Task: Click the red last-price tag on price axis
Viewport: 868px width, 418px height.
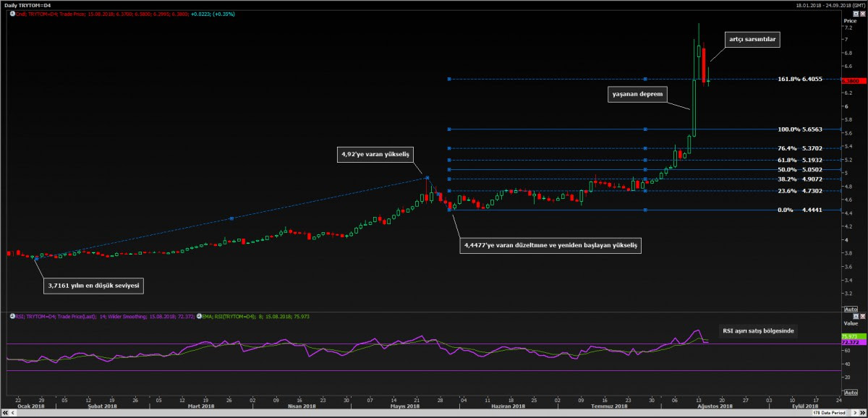Action: point(850,81)
